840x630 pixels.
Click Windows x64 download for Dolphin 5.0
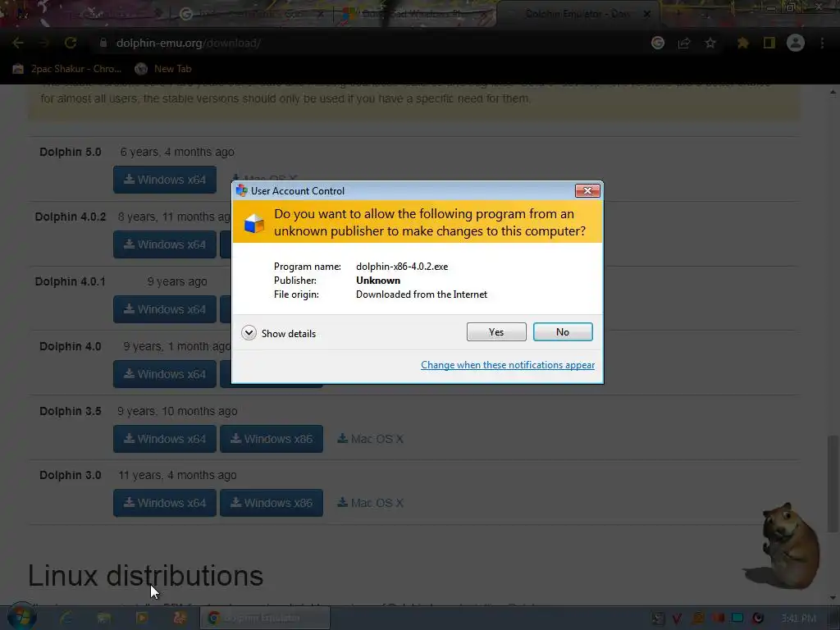pyautogui.click(x=164, y=180)
